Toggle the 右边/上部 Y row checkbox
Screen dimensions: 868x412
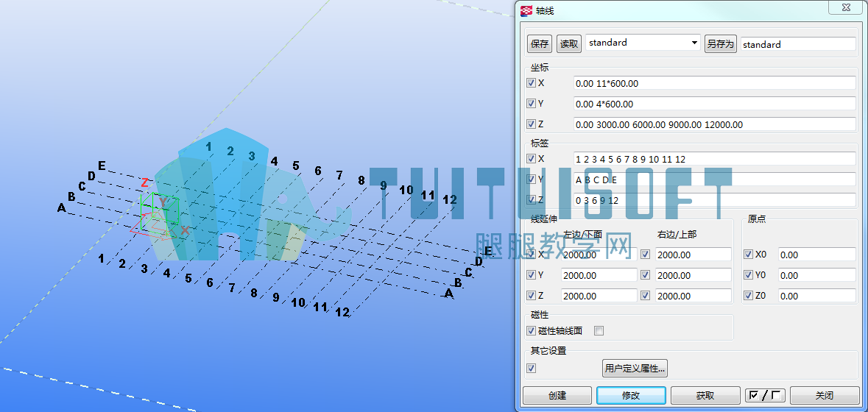646,275
